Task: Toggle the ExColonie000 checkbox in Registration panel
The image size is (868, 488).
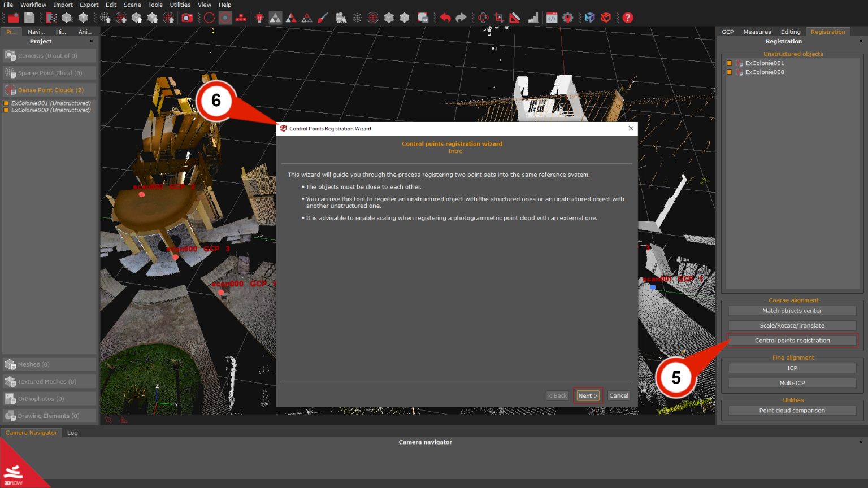Action: (x=730, y=72)
